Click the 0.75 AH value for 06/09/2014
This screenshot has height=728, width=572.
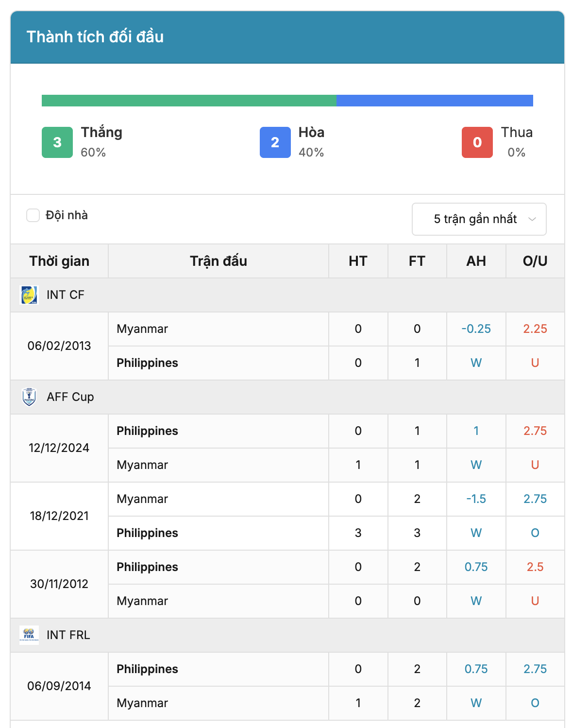click(476, 669)
